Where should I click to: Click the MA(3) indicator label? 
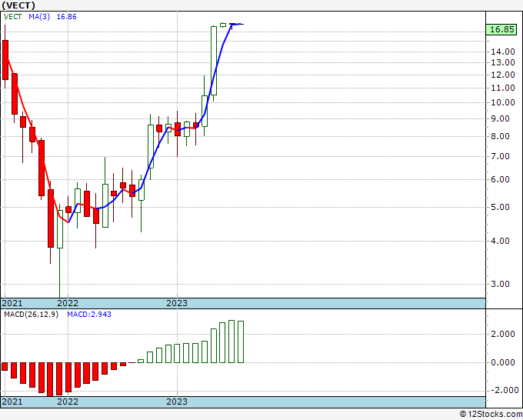pos(39,17)
